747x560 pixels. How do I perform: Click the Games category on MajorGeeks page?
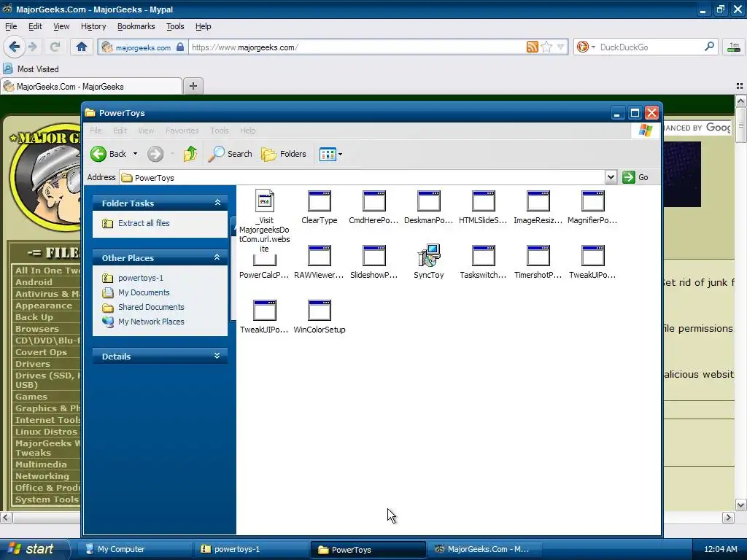coord(31,397)
